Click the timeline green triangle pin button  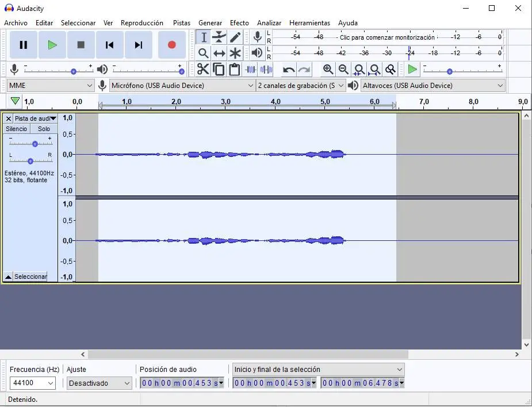pos(15,101)
